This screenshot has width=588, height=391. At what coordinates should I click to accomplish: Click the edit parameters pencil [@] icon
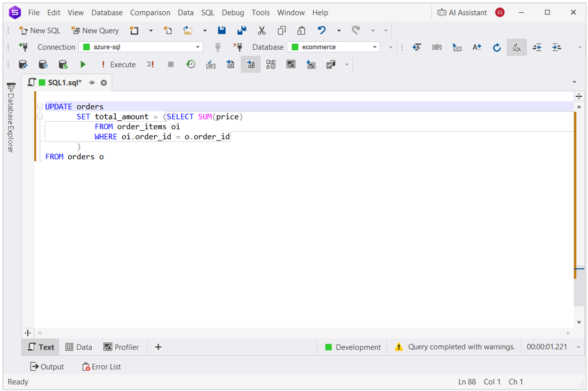click(x=211, y=65)
